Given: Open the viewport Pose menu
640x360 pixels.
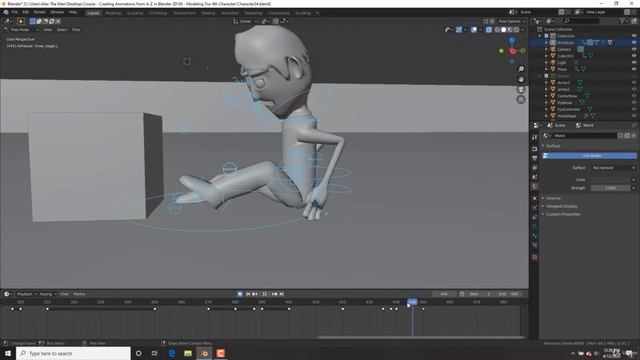Looking at the screenshot, I should (x=76, y=30).
